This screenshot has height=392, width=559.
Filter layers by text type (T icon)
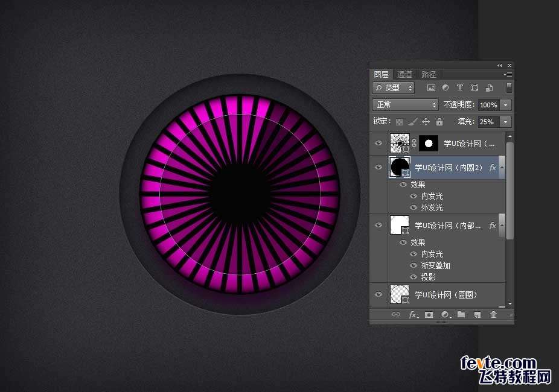point(460,87)
